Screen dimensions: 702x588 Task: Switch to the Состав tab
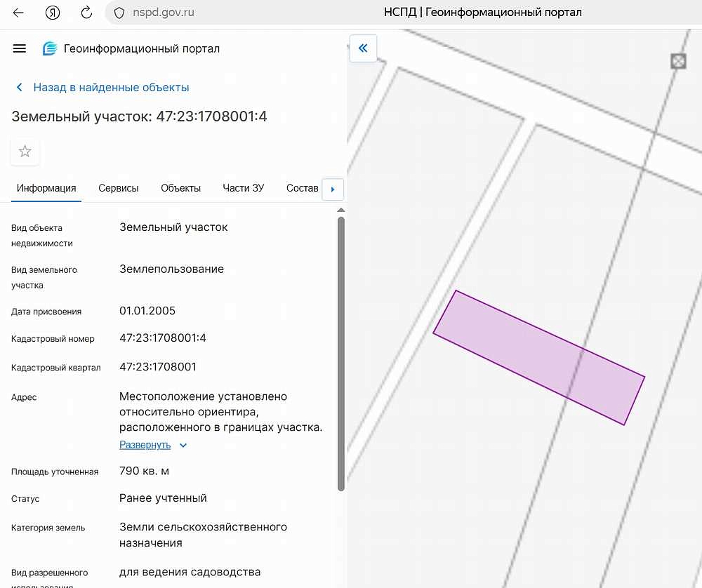click(x=302, y=188)
